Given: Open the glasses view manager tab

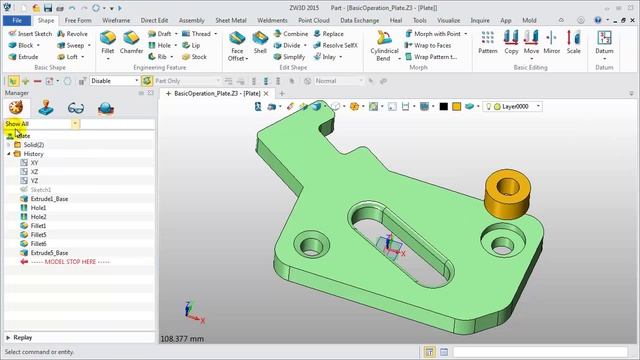Looking at the screenshot, I should [x=76, y=108].
